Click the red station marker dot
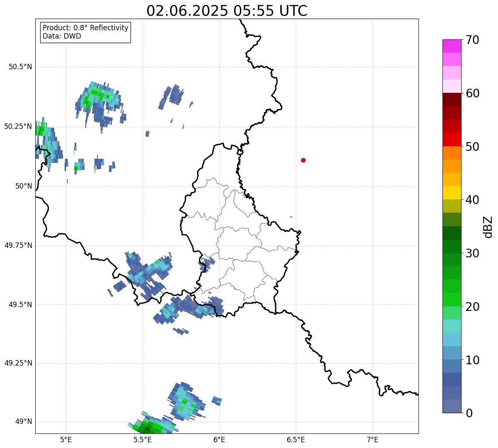The width and height of the screenshot is (498, 448). coord(303,160)
